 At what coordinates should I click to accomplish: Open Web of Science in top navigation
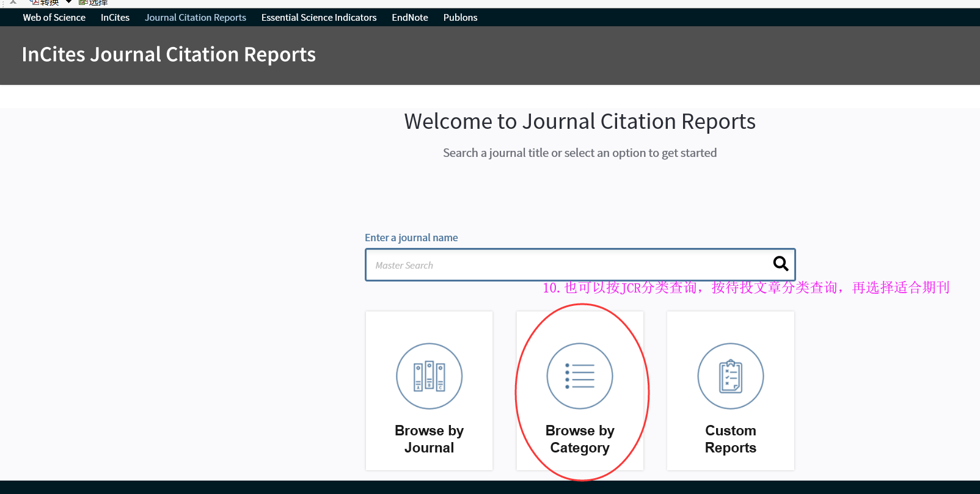click(54, 18)
